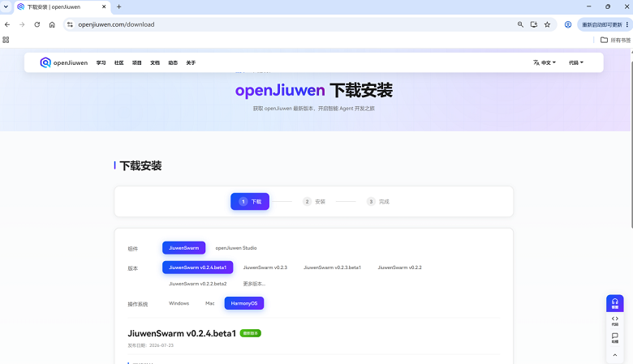The height and width of the screenshot is (364, 633).
Task: Click step 2 安装 in the stepper
Action: coord(314,202)
